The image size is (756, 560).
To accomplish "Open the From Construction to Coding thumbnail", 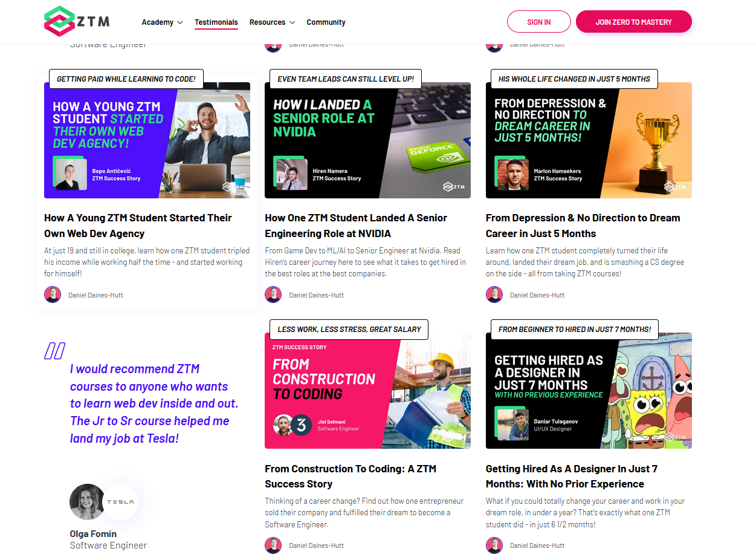I will [x=367, y=391].
